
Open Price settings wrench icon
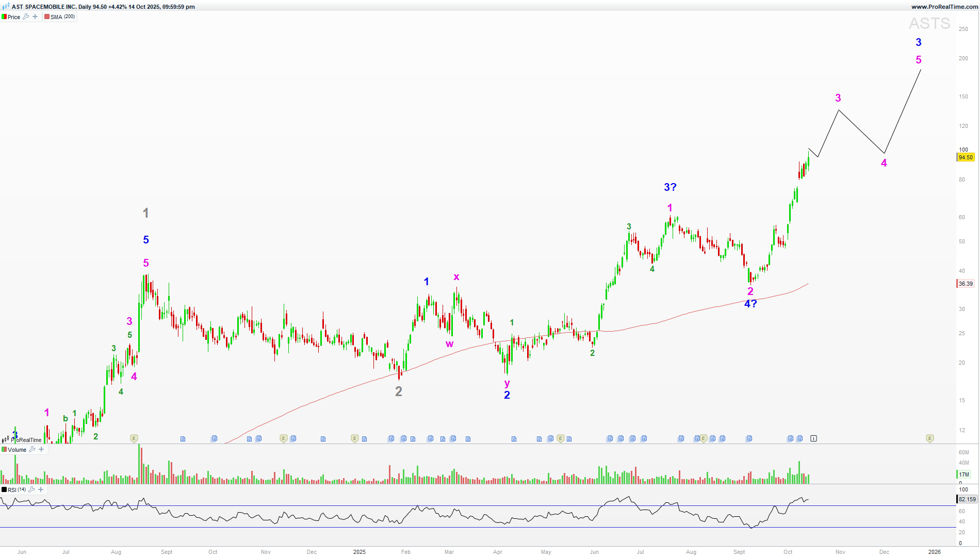click(x=26, y=17)
